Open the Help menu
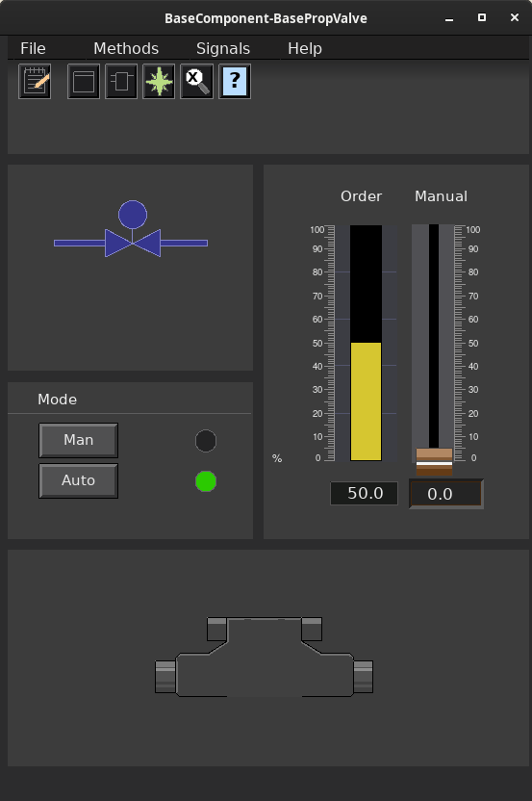Image resolution: width=532 pixels, height=801 pixels. point(305,48)
